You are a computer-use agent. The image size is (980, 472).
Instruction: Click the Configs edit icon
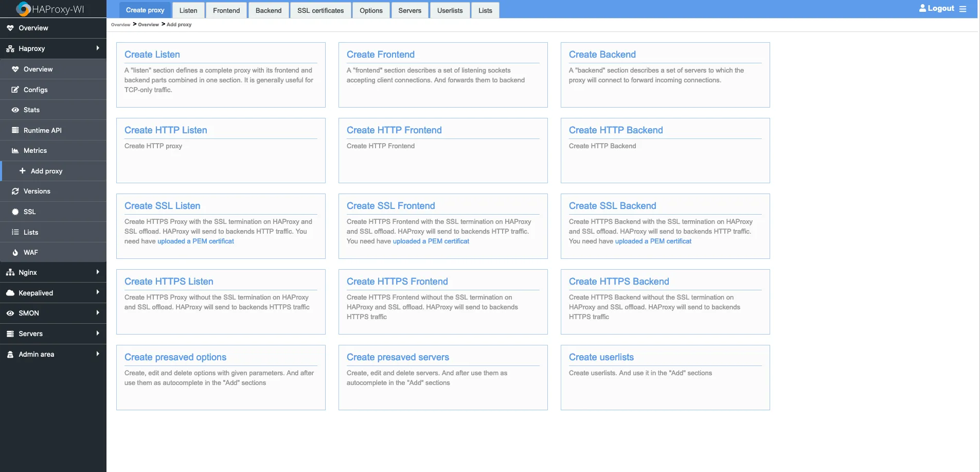pos(15,90)
